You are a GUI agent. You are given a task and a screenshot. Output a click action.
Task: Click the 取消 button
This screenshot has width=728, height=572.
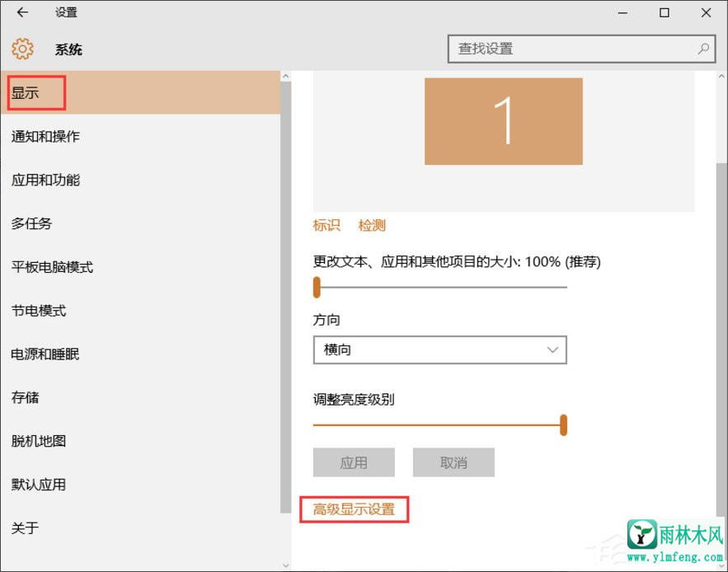tap(453, 462)
